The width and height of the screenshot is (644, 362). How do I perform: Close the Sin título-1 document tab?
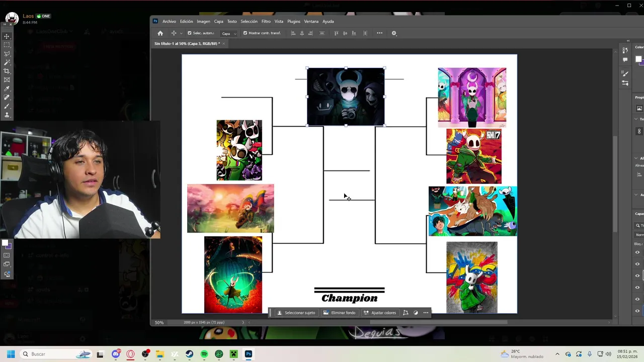coord(224,44)
